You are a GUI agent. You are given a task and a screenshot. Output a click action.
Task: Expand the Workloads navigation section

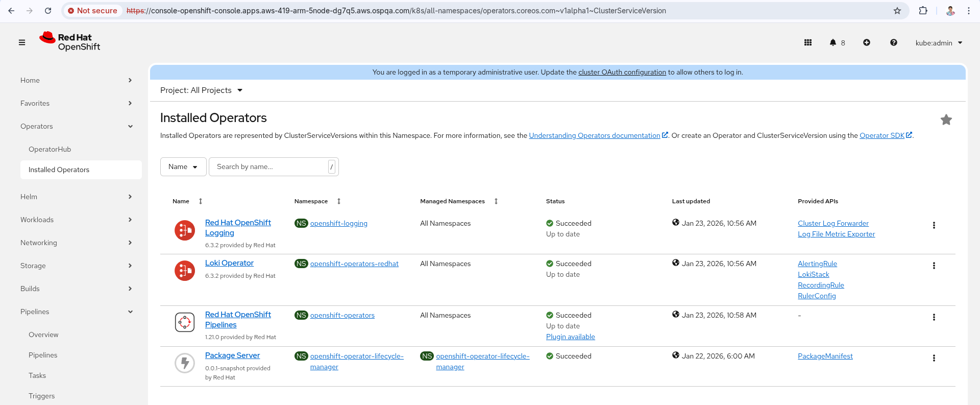click(77, 220)
